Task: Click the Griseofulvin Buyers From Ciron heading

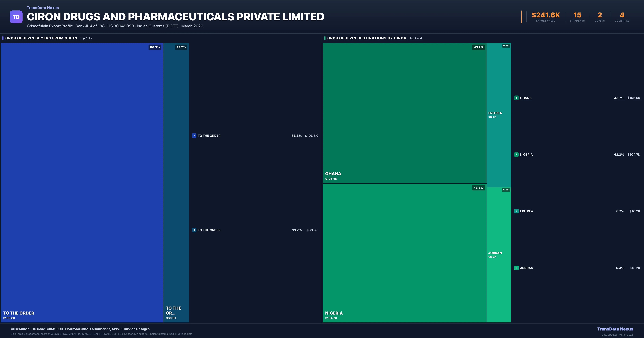Action: pos(41,38)
